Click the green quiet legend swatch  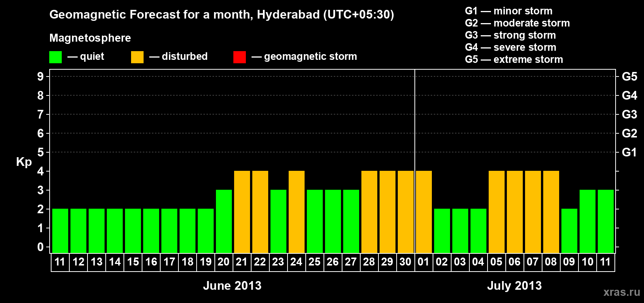55,57
